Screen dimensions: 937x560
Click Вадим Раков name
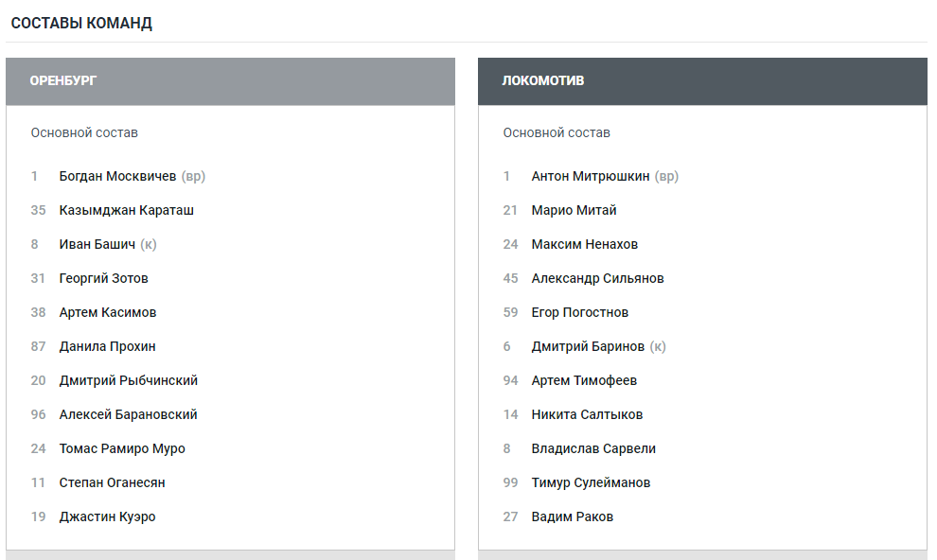(x=572, y=516)
